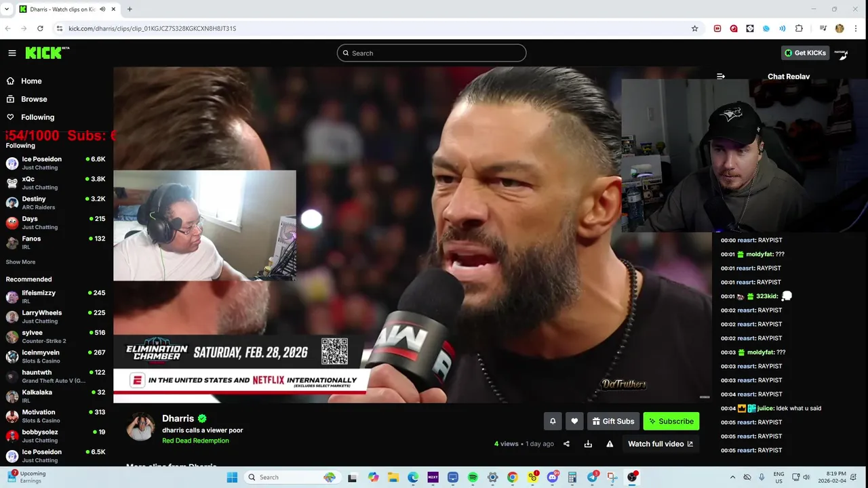This screenshot has width=868, height=488.
Task: Mute the Dharris tab audio
Action: tap(102, 9)
